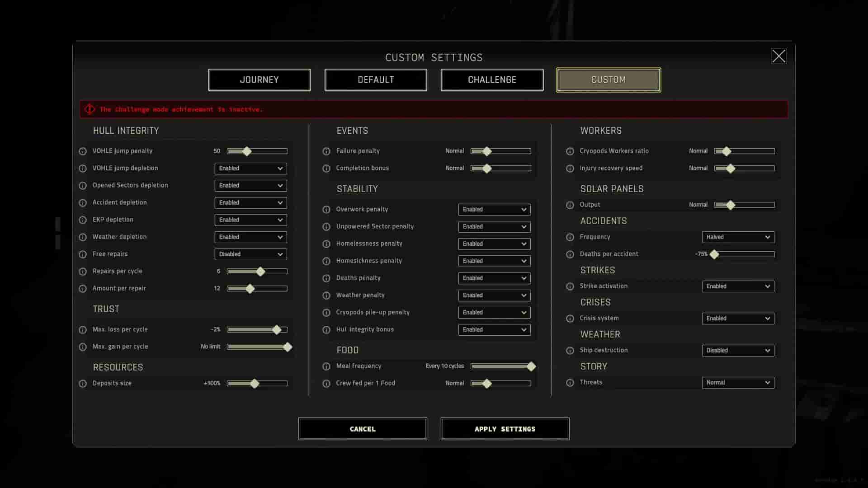Click the Solar Panels Output slider
868x488 pixels.
click(745, 205)
